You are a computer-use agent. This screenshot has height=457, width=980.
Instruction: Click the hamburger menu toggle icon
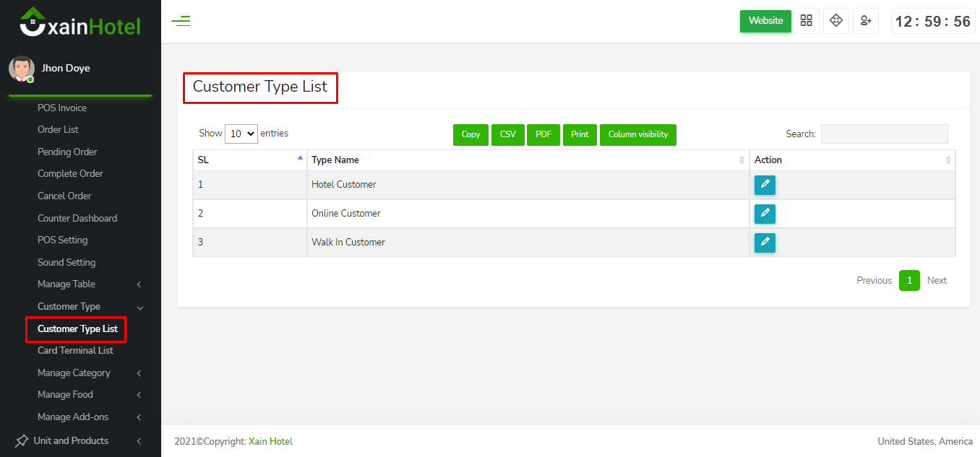point(181,21)
